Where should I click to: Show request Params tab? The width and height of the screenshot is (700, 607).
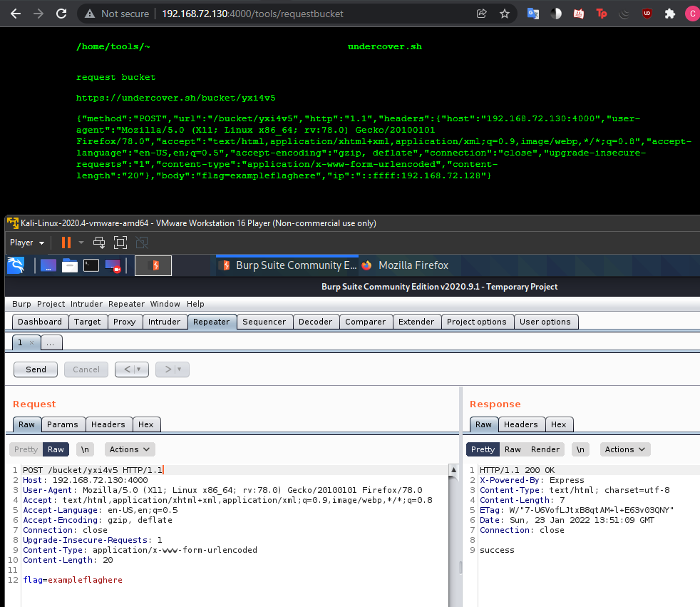(63, 424)
